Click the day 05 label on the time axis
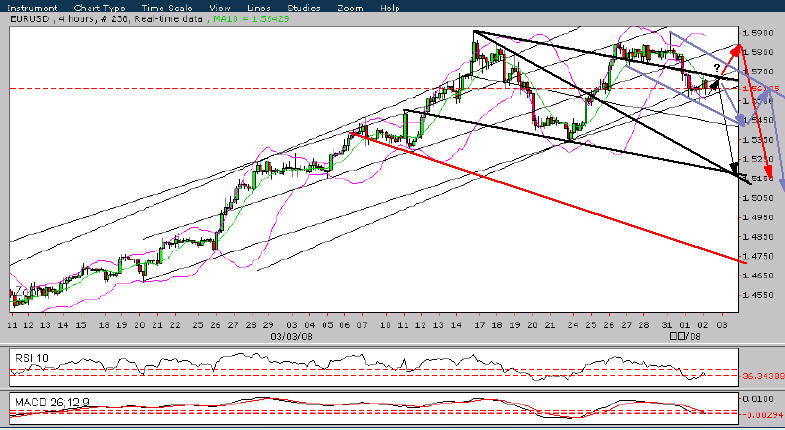Screen dimensions: 785x430 point(326,325)
